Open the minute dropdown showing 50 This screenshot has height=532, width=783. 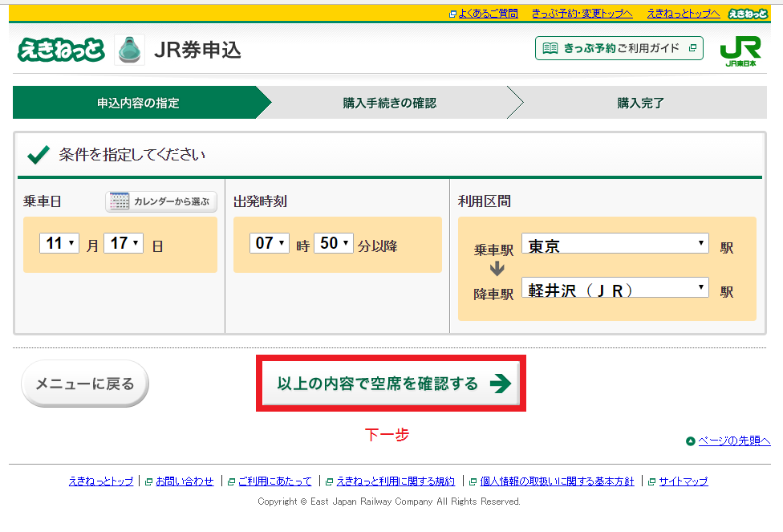334,243
